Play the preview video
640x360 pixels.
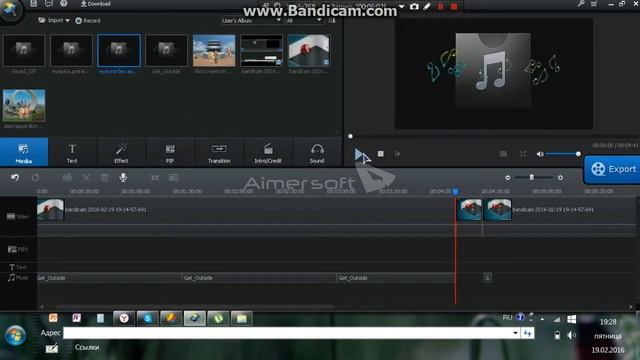359,154
